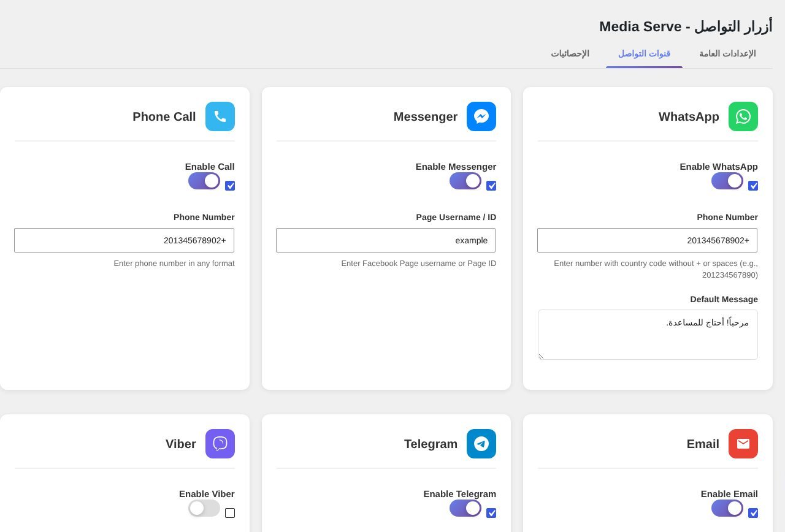Click the 'Enter Facebook Page username or Page ID' hint
This screenshot has height=532, width=785.
(x=419, y=264)
